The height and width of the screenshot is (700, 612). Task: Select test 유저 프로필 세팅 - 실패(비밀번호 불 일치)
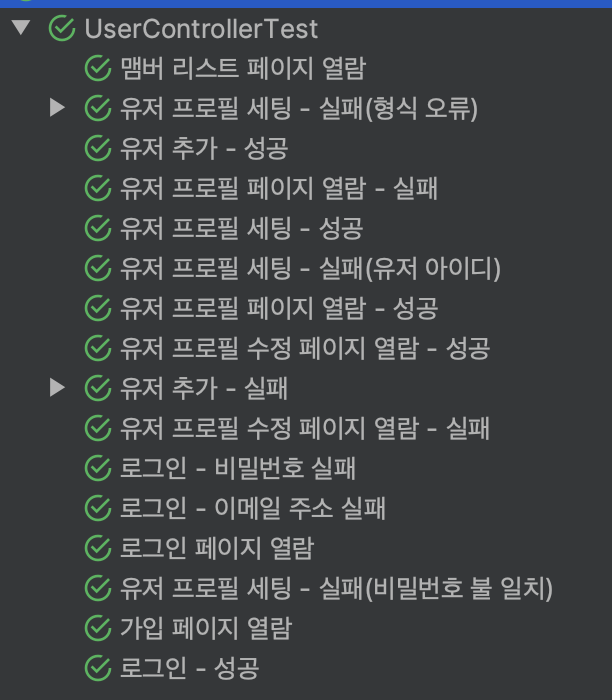tap(337, 588)
